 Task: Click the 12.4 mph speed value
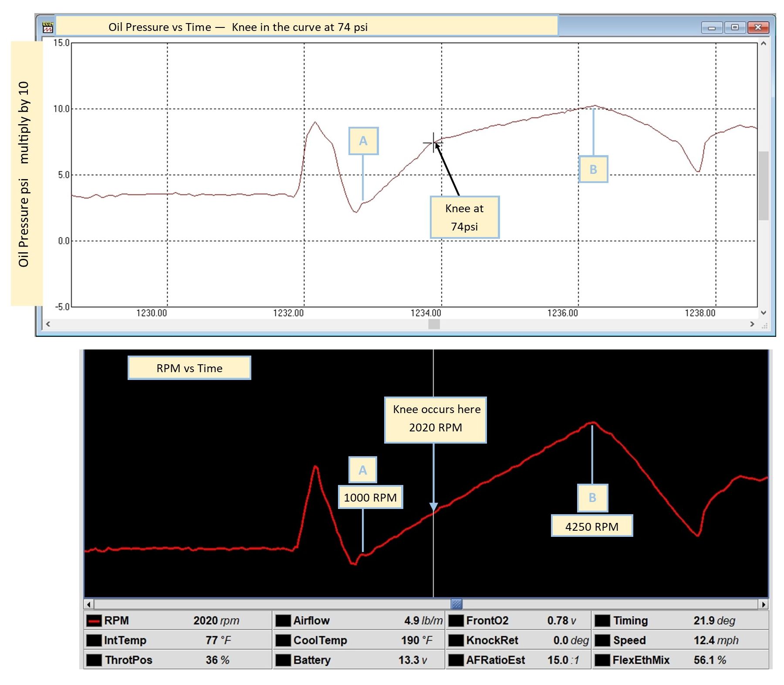coord(716,640)
